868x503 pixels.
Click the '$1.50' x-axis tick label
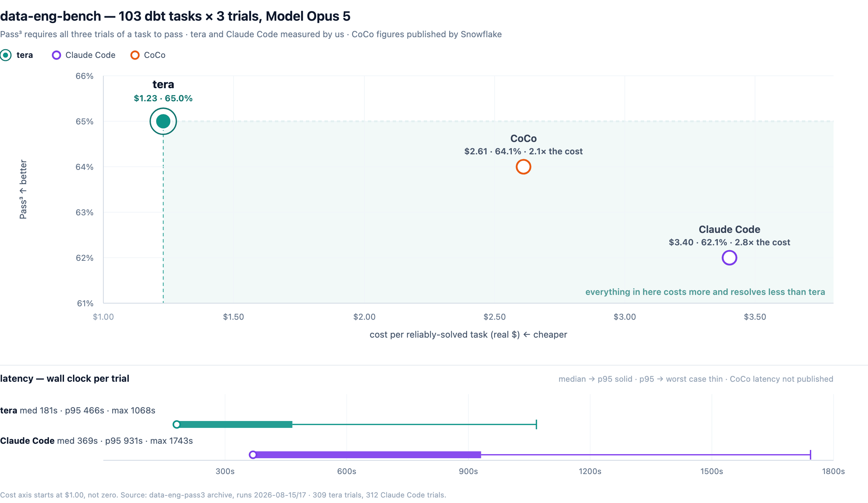(x=234, y=317)
